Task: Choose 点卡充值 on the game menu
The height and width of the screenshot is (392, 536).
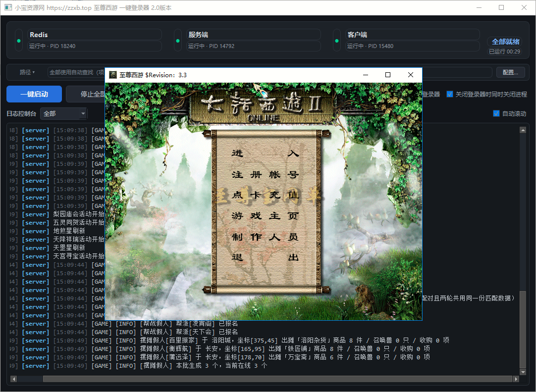Action: 265,195
